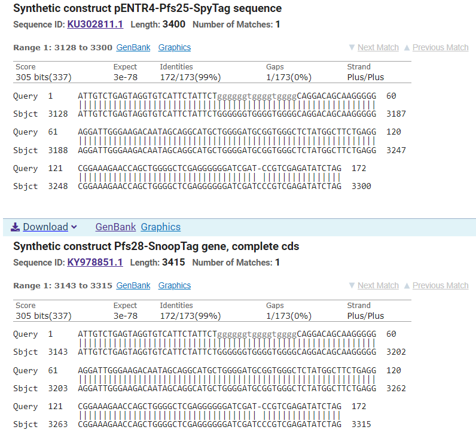This screenshot has width=476, height=448.
Task: Click subject end position 3315
Action: [361, 425]
